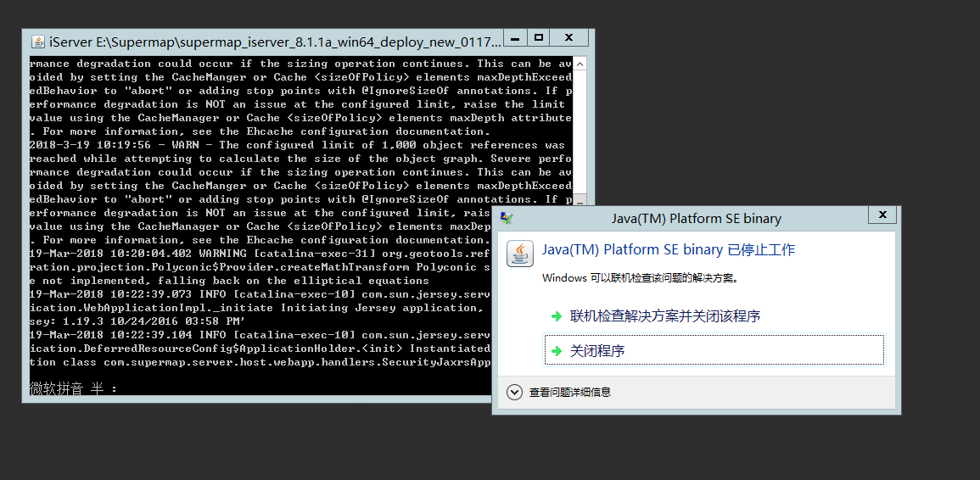Click the scrollbar thumb in iServer console
The image size is (980, 480).
(x=580, y=200)
